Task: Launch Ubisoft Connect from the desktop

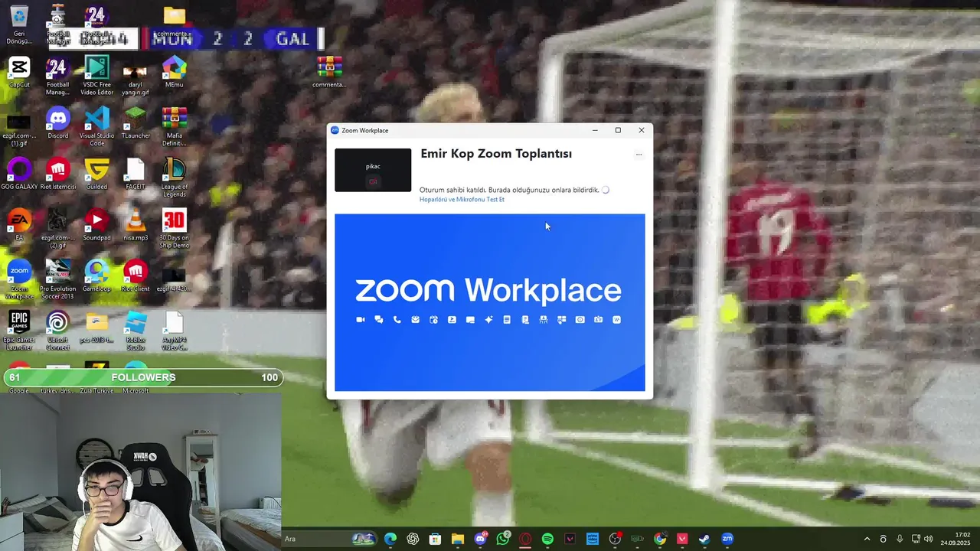Action: tap(57, 331)
